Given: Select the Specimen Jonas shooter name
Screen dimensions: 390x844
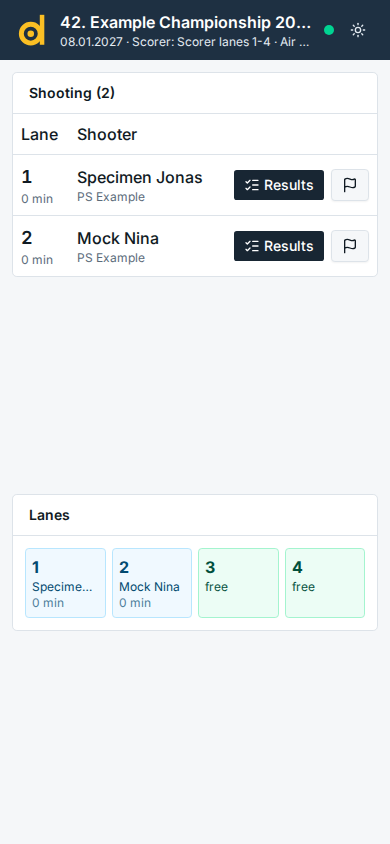Looking at the screenshot, I should tap(140, 178).
